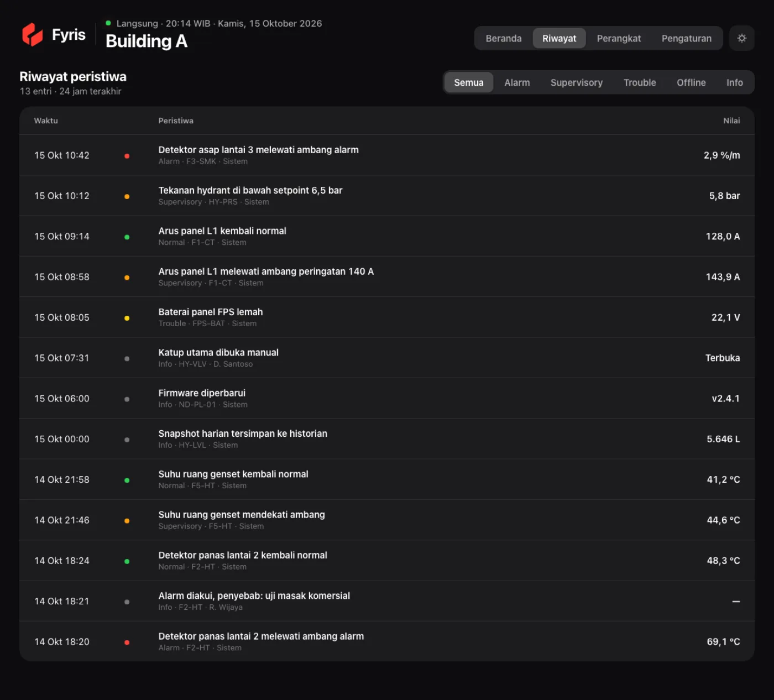This screenshot has height=700, width=774.
Task: Click the Nilai column header
Action: tap(731, 121)
